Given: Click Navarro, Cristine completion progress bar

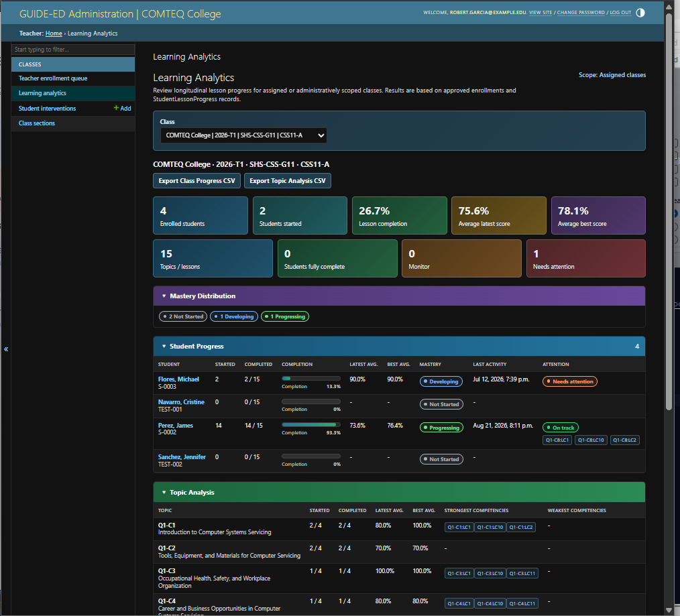Looking at the screenshot, I should click(311, 402).
